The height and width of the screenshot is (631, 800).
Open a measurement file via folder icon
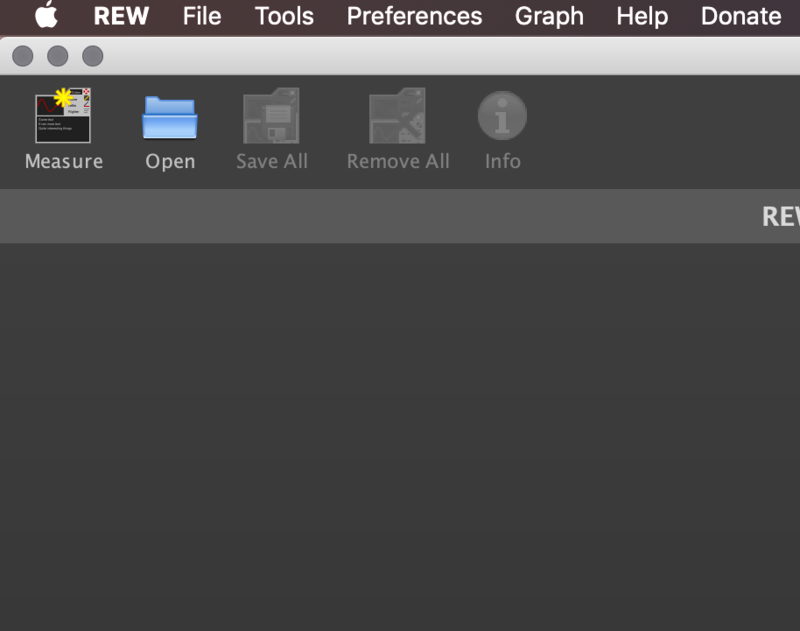[x=170, y=118]
